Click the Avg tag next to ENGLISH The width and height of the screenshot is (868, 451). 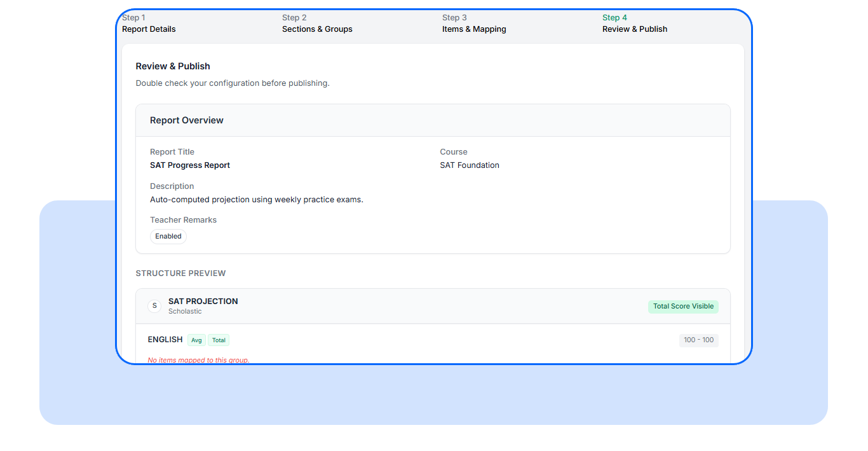point(196,340)
